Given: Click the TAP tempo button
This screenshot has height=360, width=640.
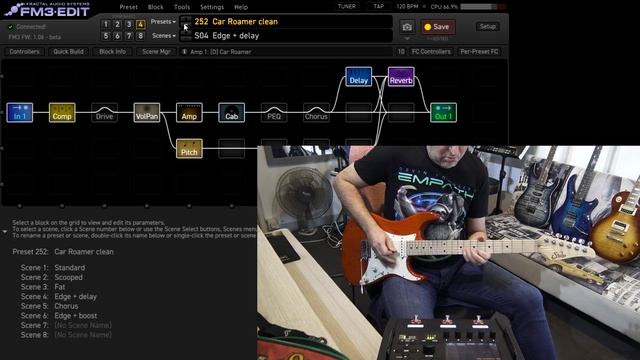Looking at the screenshot, I should click(x=378, y=7).
